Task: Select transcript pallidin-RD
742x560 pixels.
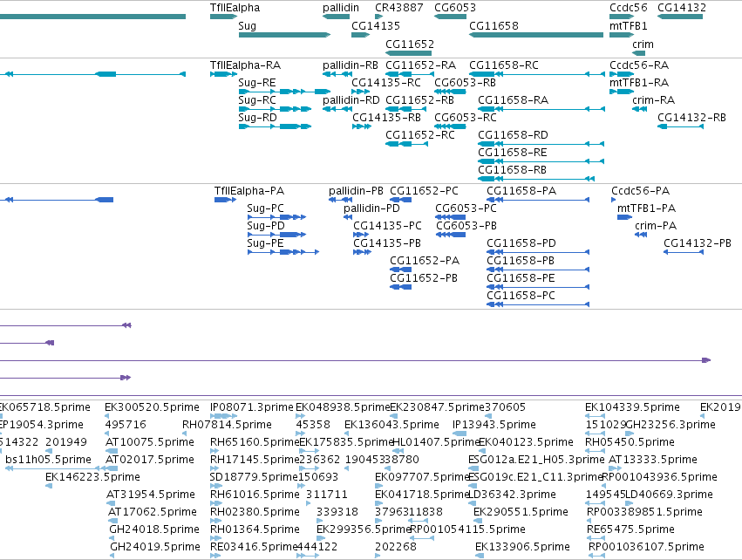Action: (351, 100)
